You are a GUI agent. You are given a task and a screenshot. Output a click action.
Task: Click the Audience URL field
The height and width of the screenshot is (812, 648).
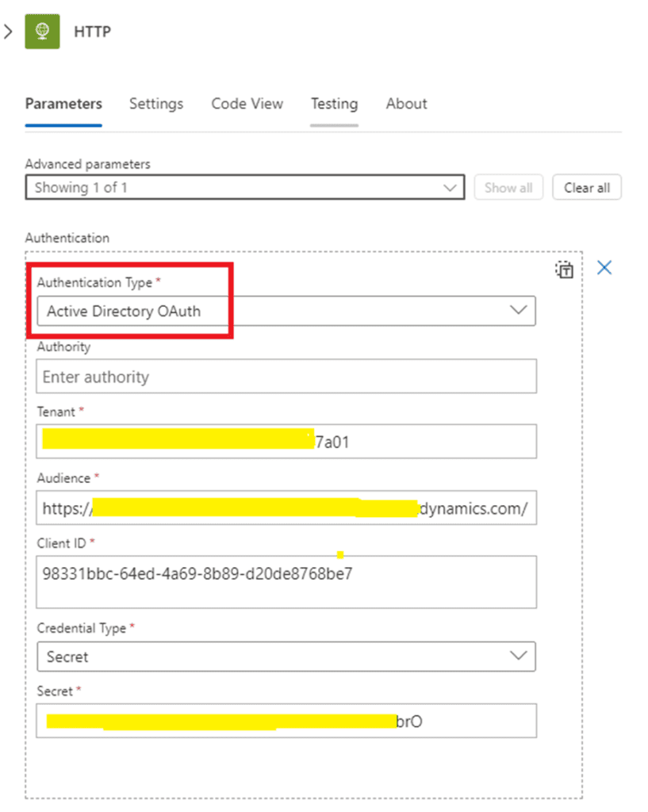click(x=286, y=508)
